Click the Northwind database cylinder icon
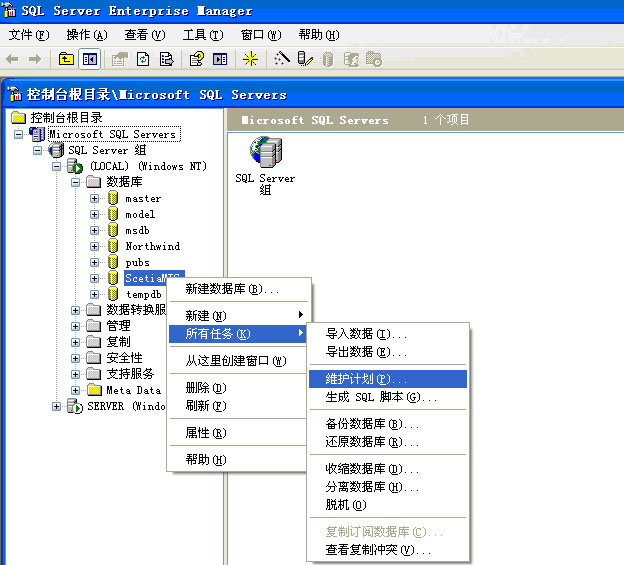The width and height of the screenshot is (624, 565). point(113,246)
